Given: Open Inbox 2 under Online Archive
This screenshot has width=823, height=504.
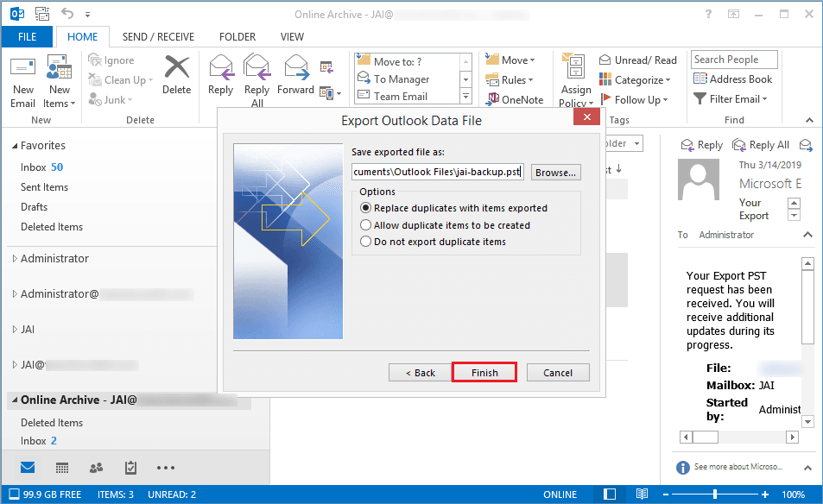Looking at the screenshot, I should tap(39, 441).
